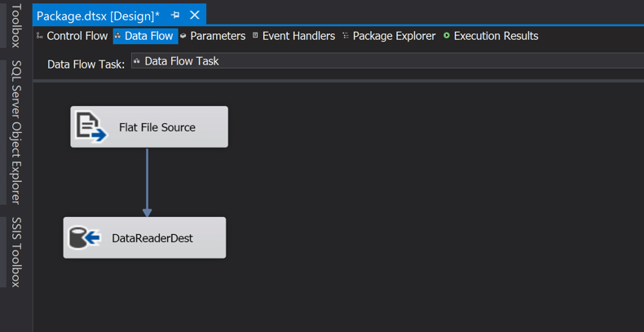Show the Package Explorer tab
Viewport: 644px width, 332px height.
(394, 36)
